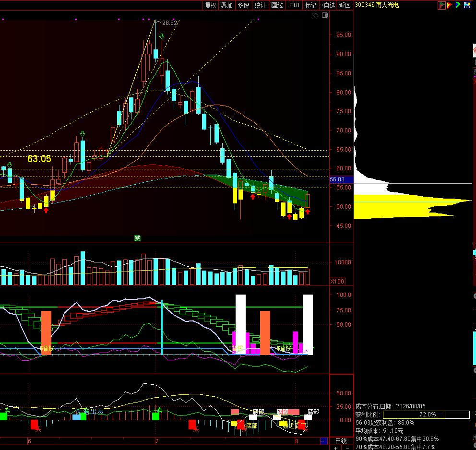Viewport: 476px width, 450px height.
Task: Click the red-yellow arrow icon
Action: (x=450, y=5)
